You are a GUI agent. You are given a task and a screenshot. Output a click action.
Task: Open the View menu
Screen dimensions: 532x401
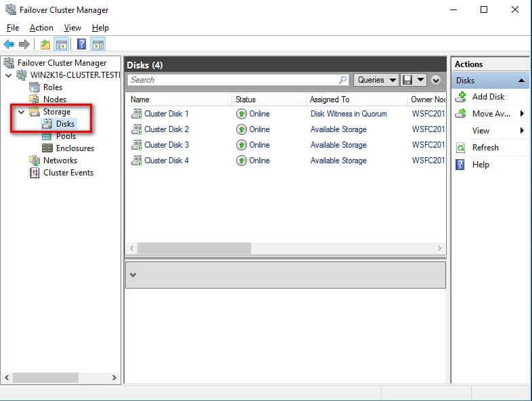[x=72, y=28]
